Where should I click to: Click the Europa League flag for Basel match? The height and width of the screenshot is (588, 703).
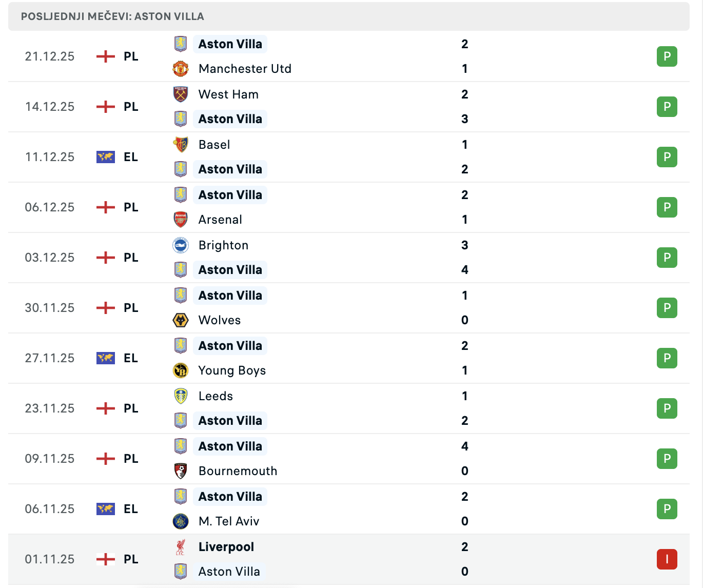pyautogui.click(x=106, y=157)
